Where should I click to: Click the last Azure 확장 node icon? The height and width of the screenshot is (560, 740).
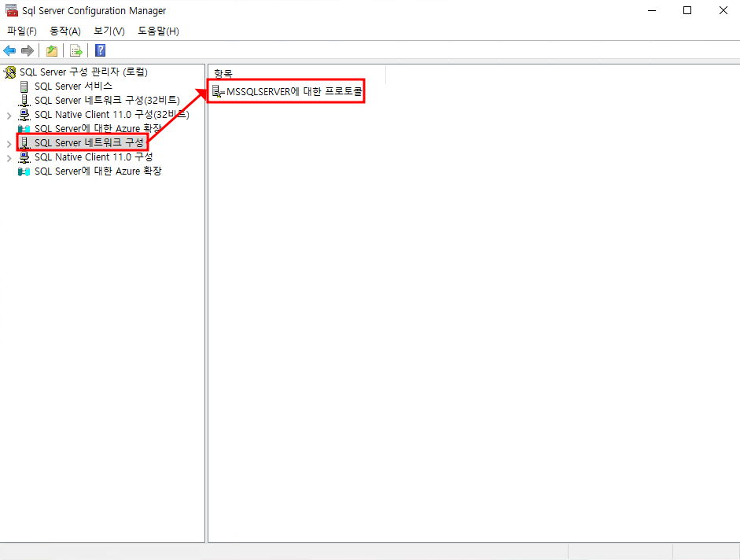[x=24, y=171]
